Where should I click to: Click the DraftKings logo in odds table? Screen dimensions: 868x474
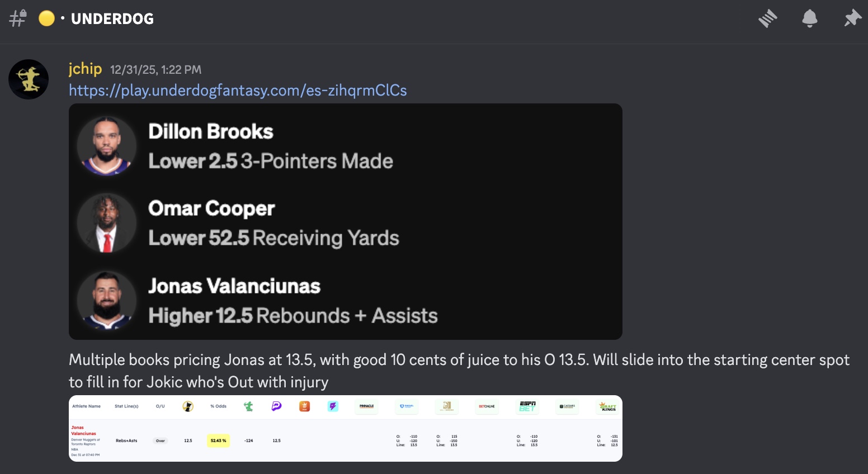pos(607,406)
